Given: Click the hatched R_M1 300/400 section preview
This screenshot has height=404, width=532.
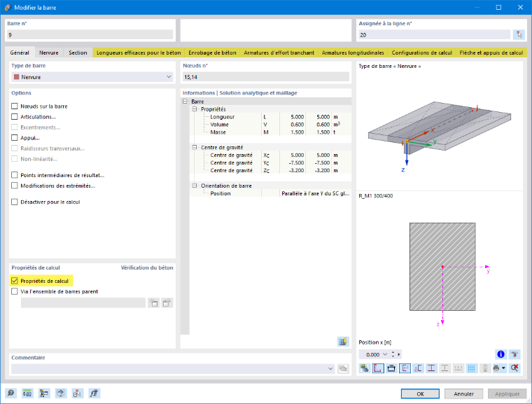Looking at the screenshot, I should [x=442, y=267].
